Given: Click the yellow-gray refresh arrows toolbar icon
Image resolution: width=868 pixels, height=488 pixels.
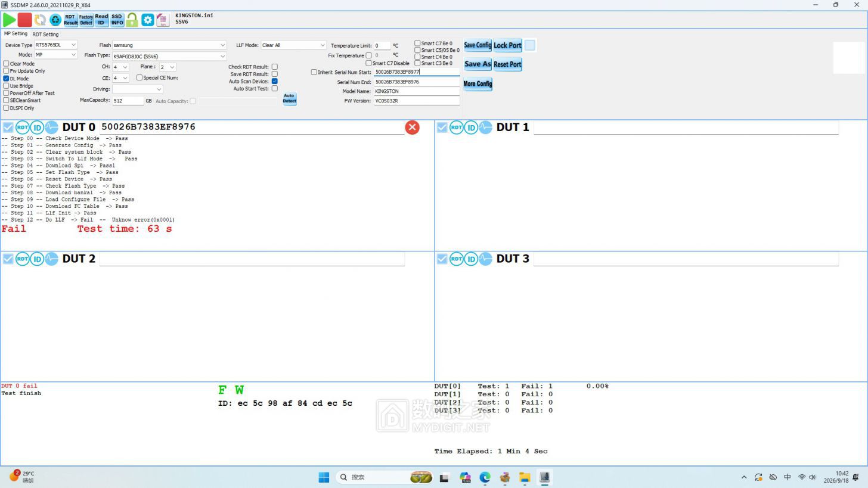Looking at the screenshot, I should pos(40,20).
